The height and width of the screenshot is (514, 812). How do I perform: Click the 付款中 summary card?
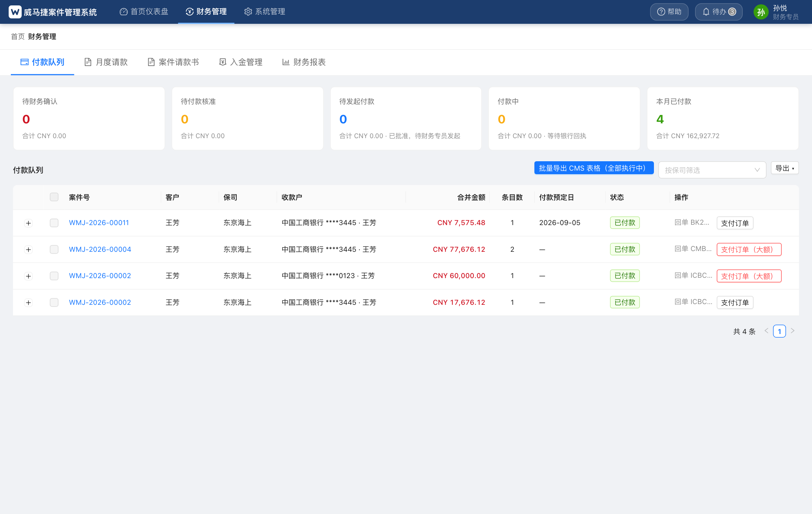click(x=564, y=118)
